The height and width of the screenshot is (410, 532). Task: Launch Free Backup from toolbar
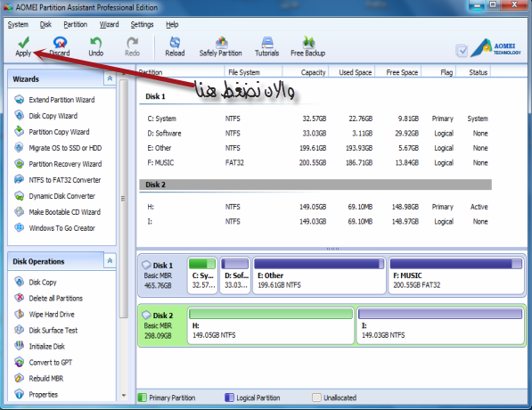308,46
